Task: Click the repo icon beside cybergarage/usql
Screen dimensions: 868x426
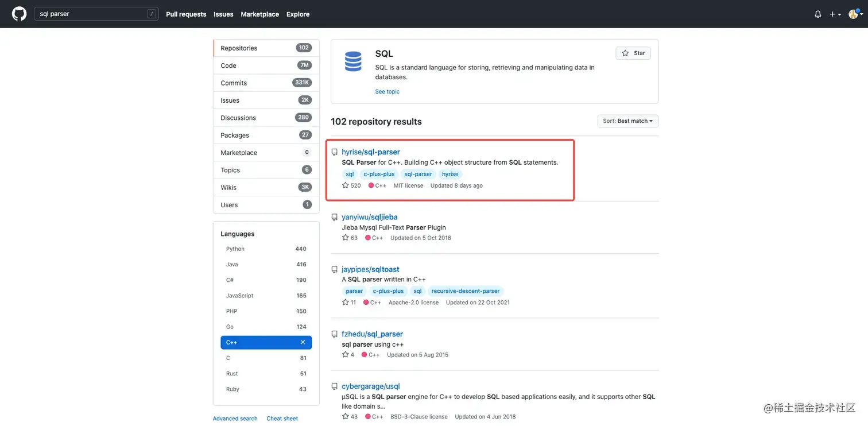Action: (x=335, y=387)
